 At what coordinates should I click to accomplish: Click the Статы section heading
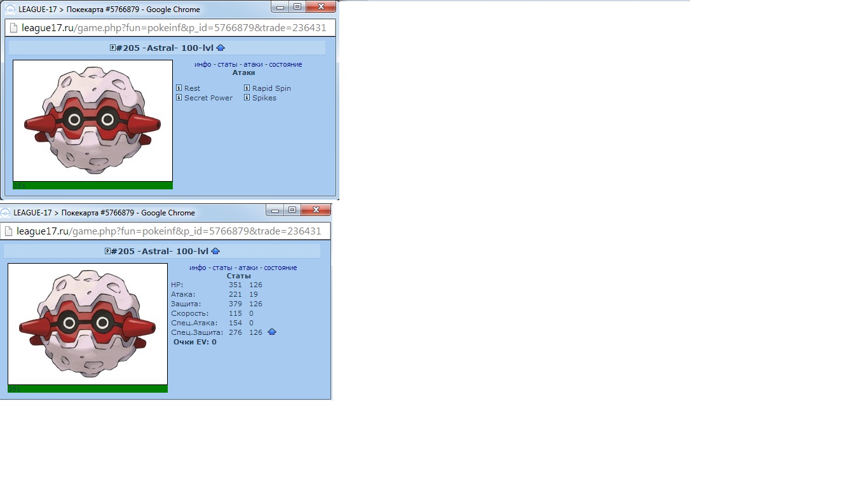point(239,276)
